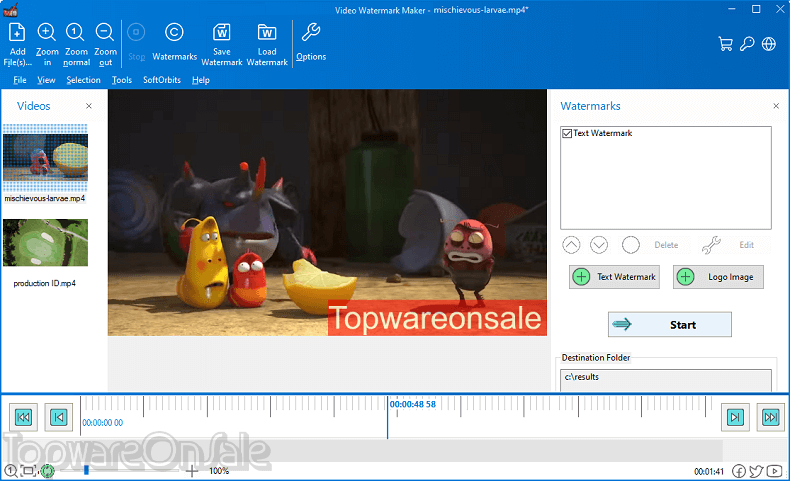The height and width of the screenshot is (481, 790).
Task: Open the View menu
Action: [x=46, y=80]
